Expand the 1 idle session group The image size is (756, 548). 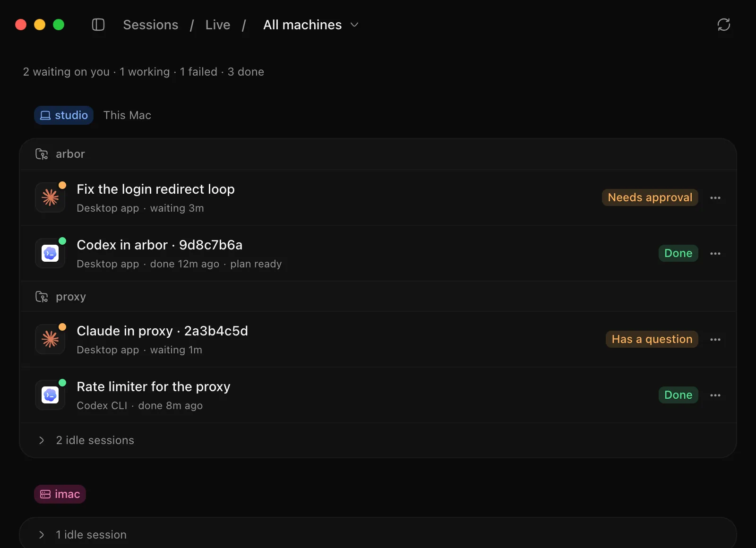pos(378,535)
